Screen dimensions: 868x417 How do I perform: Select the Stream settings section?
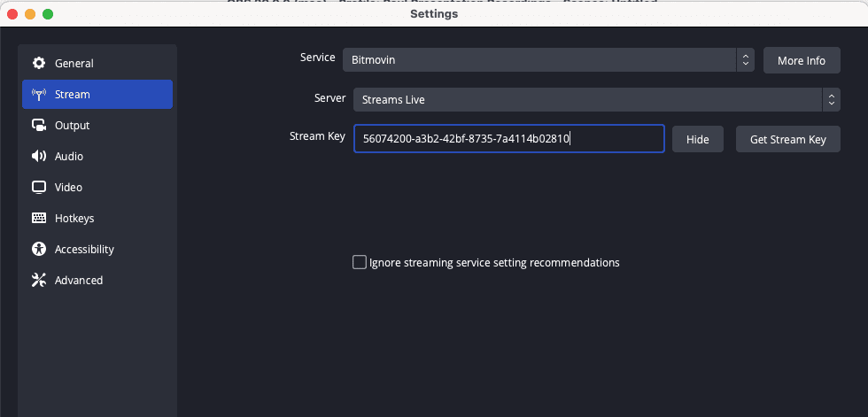97,95
